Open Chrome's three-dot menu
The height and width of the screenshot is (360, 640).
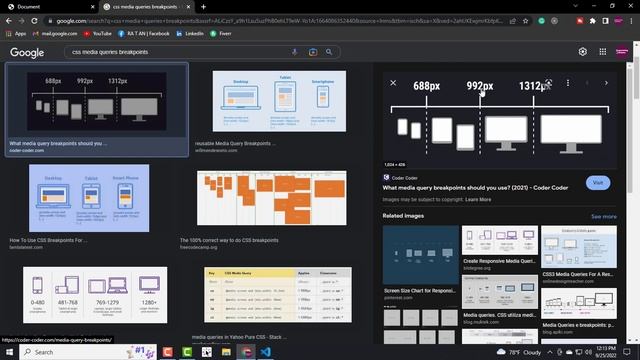click(x=631, y=21)
